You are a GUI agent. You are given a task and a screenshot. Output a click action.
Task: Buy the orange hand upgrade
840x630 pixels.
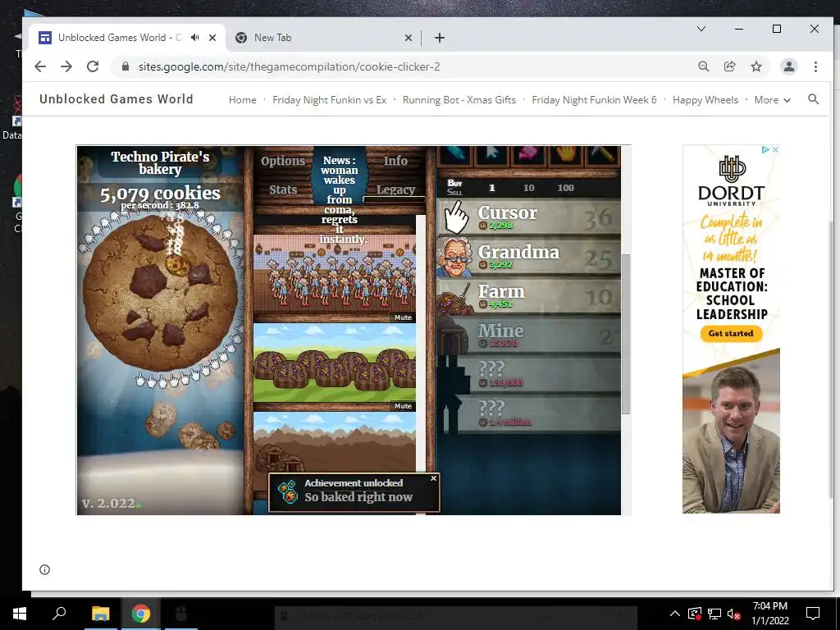point(566,154)
